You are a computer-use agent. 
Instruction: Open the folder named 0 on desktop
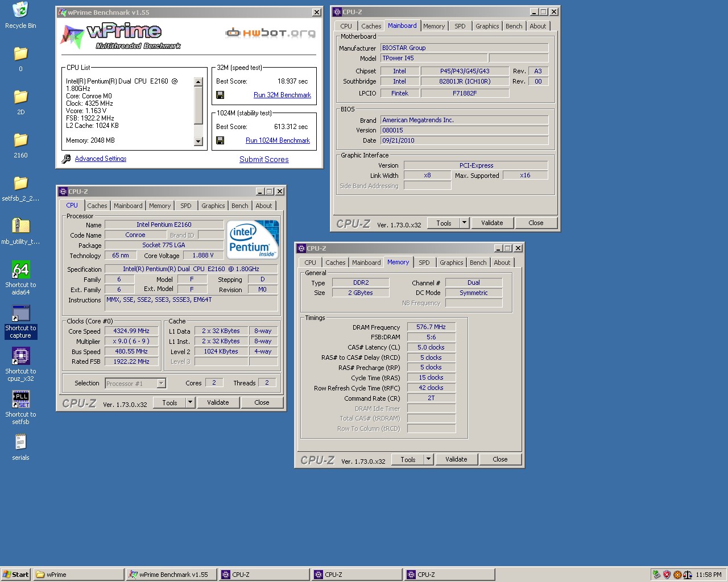pos(20,53)
